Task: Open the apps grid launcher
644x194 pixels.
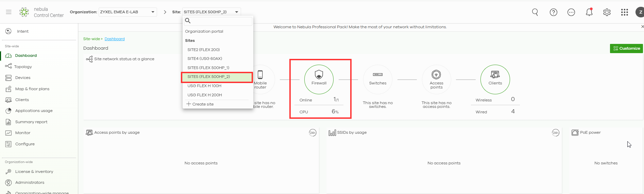Action: tap(624, 12)
